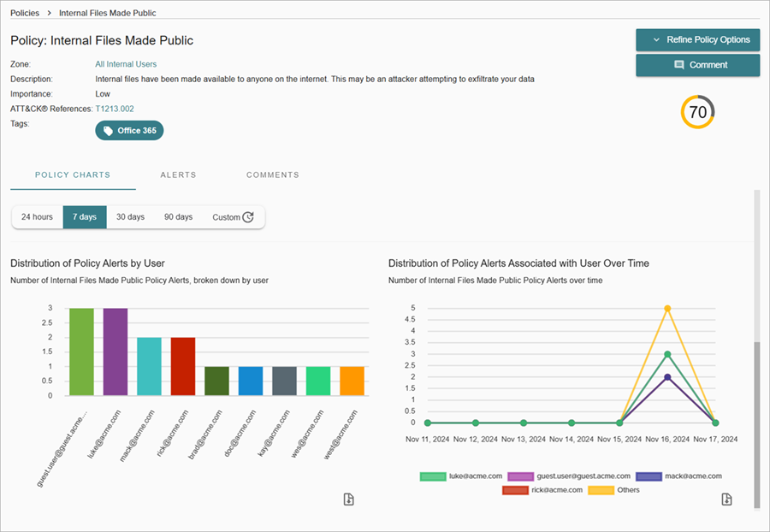Open the Comments tab
The height and width of the screenshot is (532, 770).
(272, 174)
